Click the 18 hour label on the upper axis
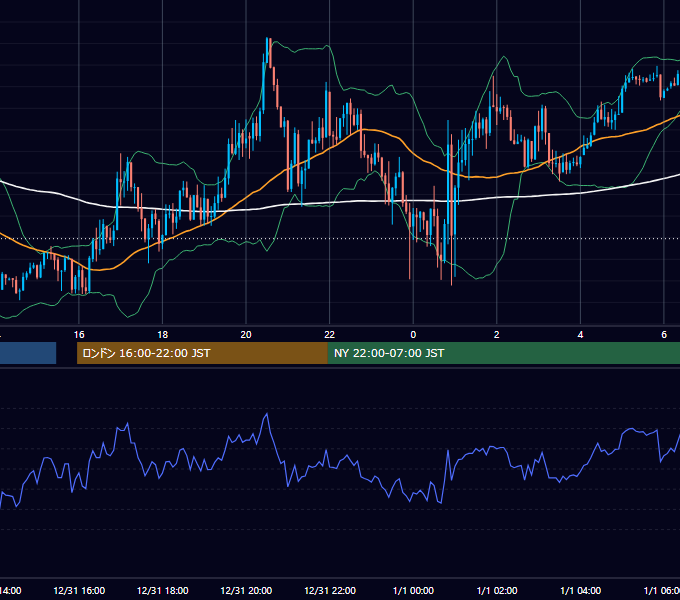680x600 pixels. point(163,335)
